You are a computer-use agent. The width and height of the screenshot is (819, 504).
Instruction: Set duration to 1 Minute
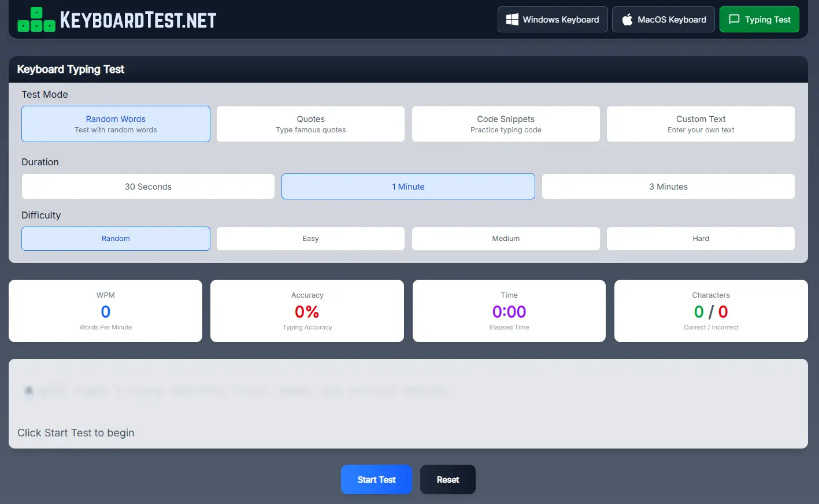[x=408, y=187]
